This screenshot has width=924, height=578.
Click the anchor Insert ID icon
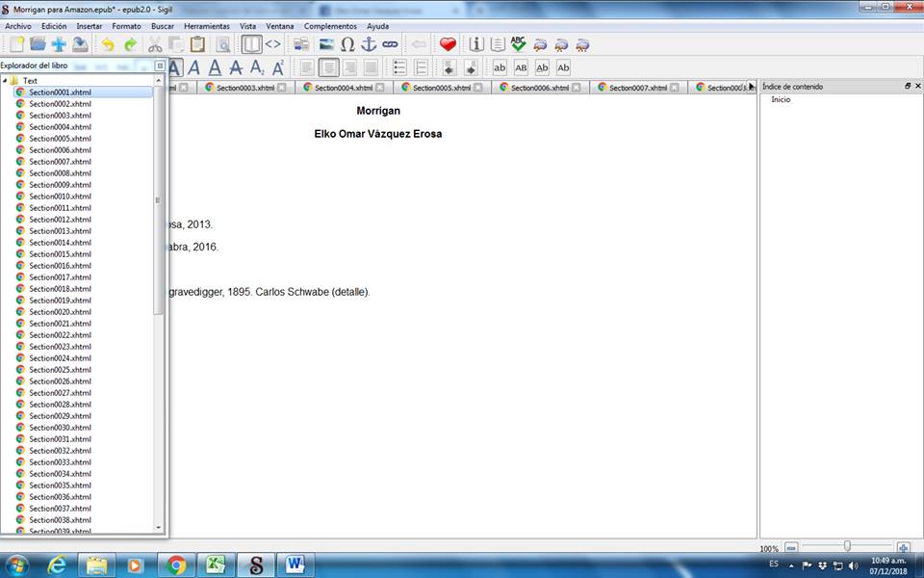(369, 44)
